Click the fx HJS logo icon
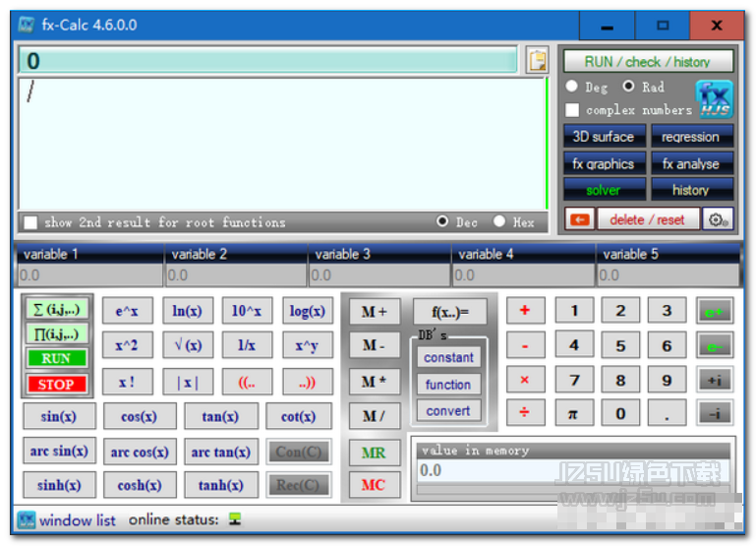This screenshot has width=756, height=546. click(714, 99)
